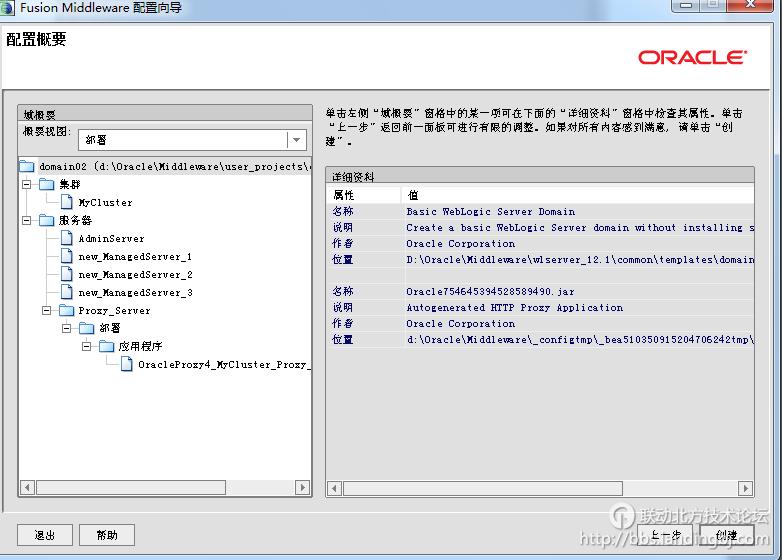Screen dimensions: 782x560
Task: Click the 退出 button
Action: tap(44, 535)
